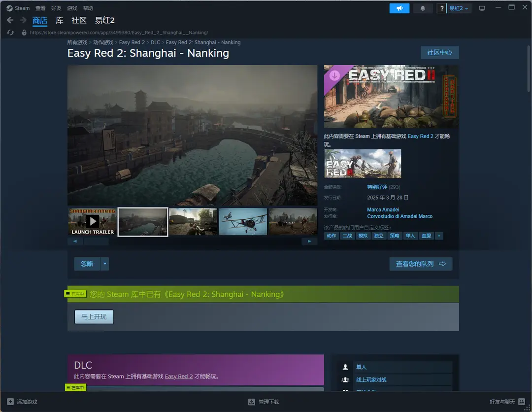
Task: Click the single-player person icon
Action: point(345,367)
